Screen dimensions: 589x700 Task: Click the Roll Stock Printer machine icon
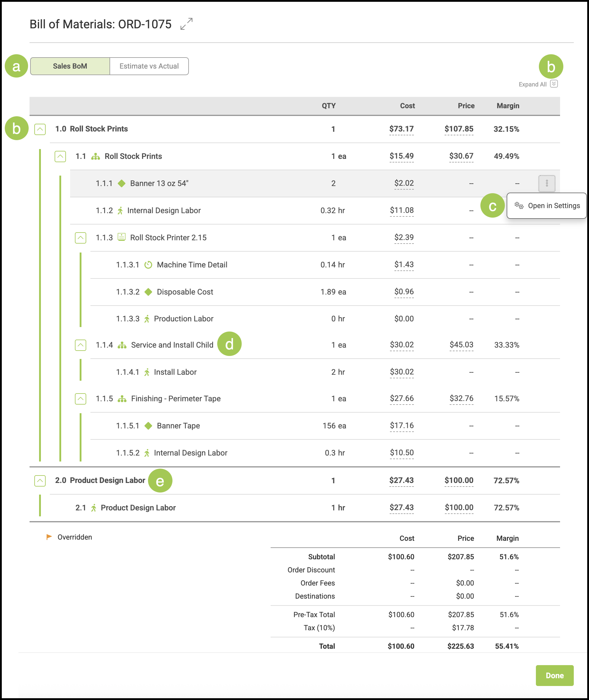click(x=121, y=237)
